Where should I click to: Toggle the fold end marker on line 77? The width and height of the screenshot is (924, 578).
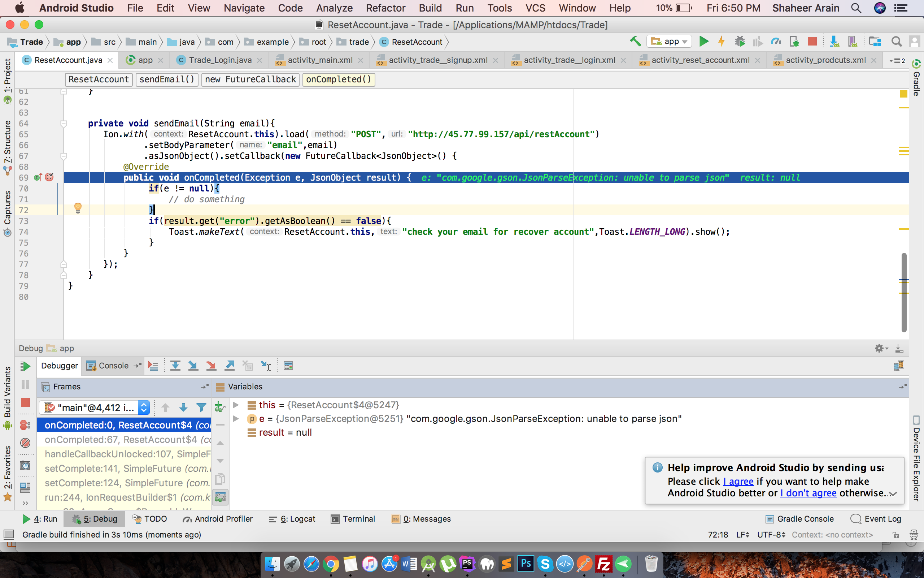64,264
